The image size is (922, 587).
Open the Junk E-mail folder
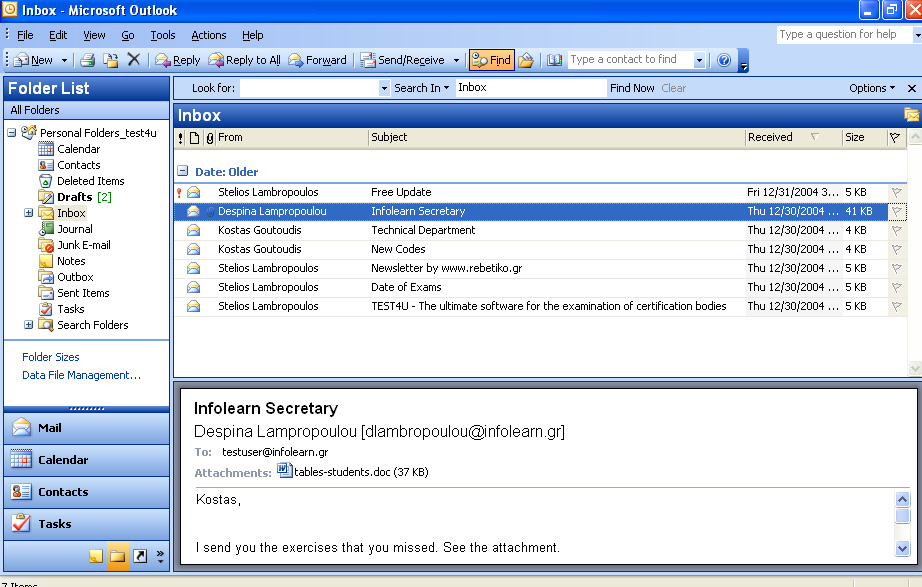pyautogui.click(x=83, y=245)
